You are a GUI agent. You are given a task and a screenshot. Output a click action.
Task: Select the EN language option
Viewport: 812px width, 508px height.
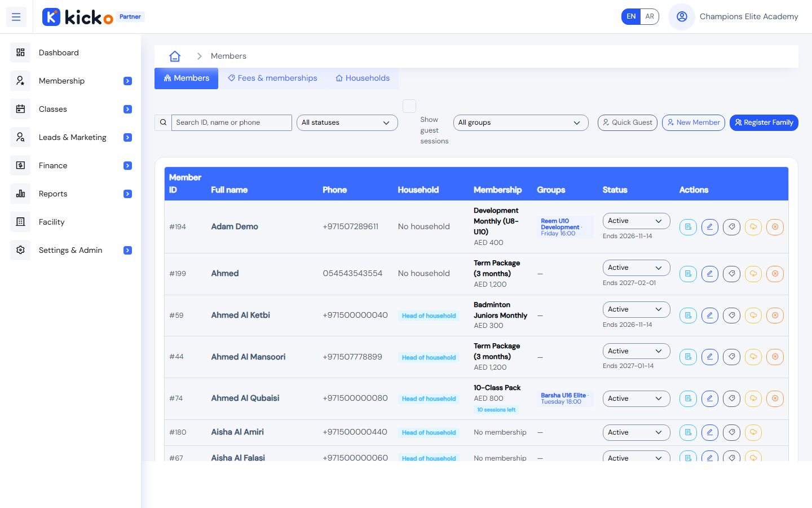pos(631,16)
